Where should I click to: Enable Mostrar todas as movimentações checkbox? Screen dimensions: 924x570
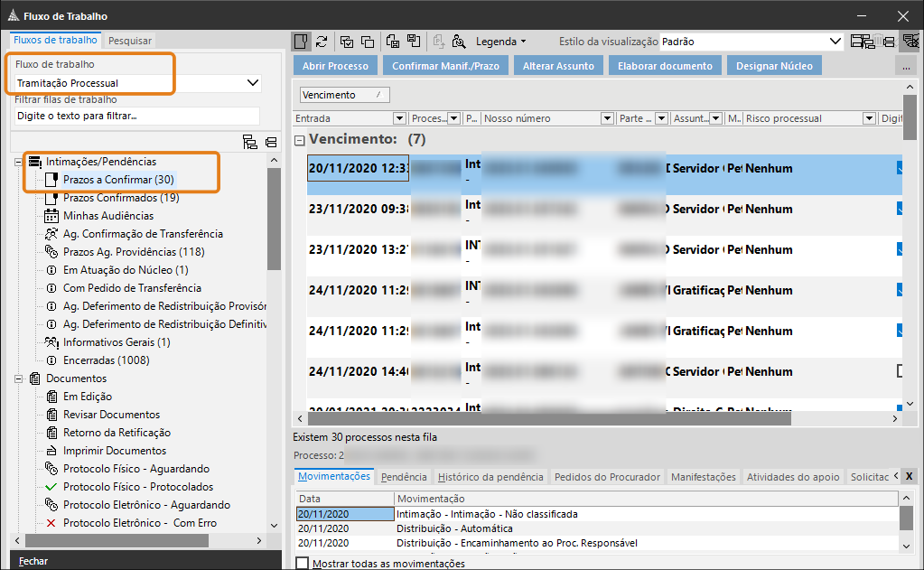[x=303, y=564]
